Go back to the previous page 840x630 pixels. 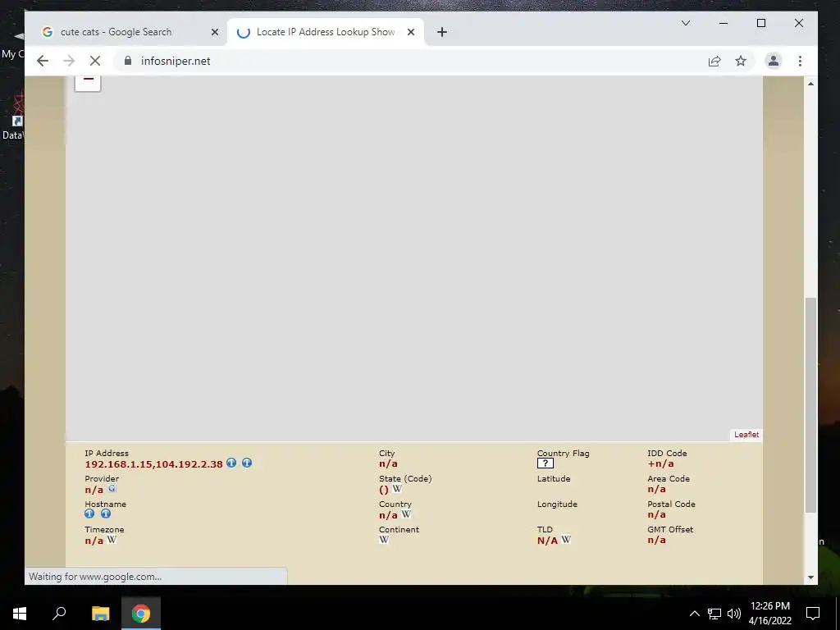tap(43, 61)
